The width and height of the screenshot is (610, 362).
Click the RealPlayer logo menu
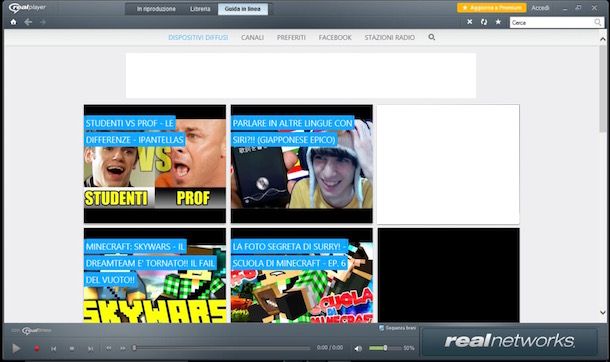click(27, 8)
